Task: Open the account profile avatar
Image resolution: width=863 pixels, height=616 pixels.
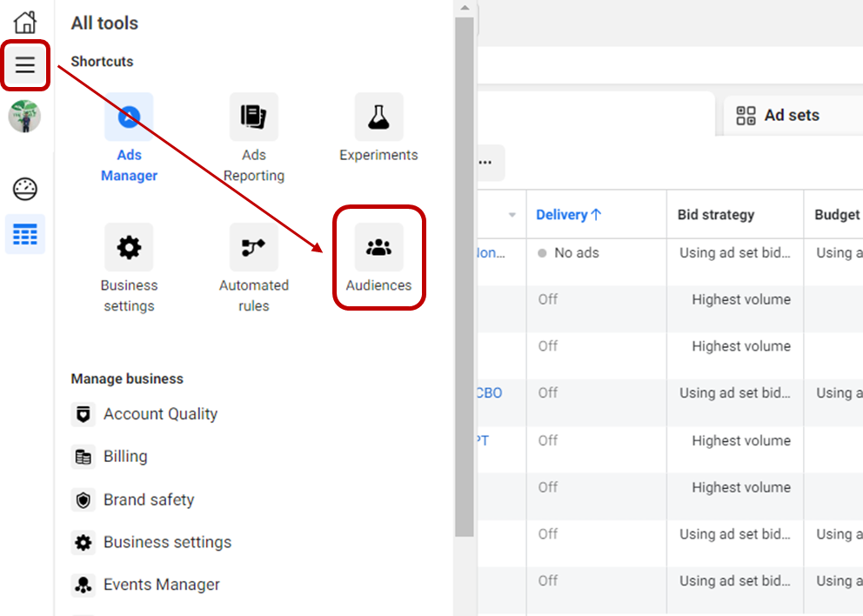Action: click(24, 117)
